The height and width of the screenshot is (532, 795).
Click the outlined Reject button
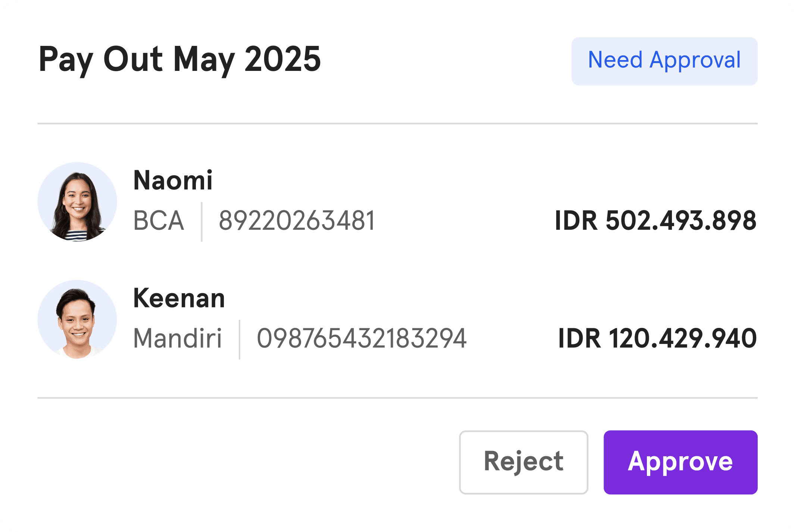(x=523, y=462)
